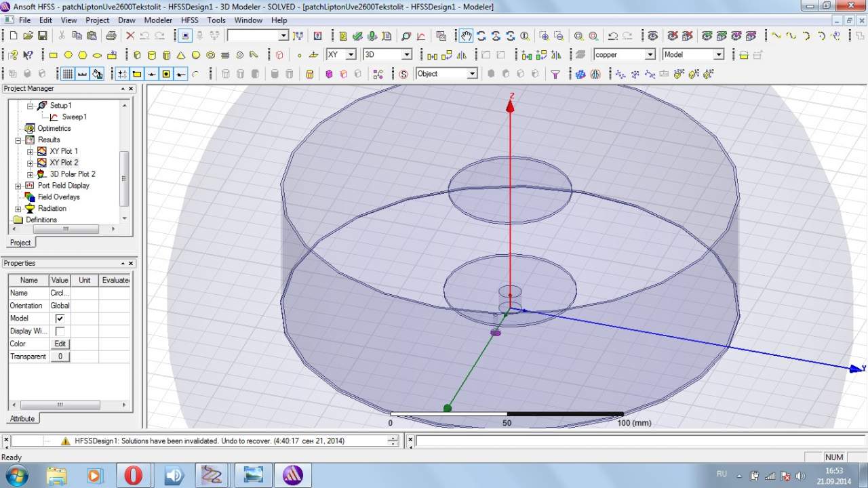Enable the Display Wireframe checkbox
This screenshot has width=868, height=488.
click(x=60, y=331)
